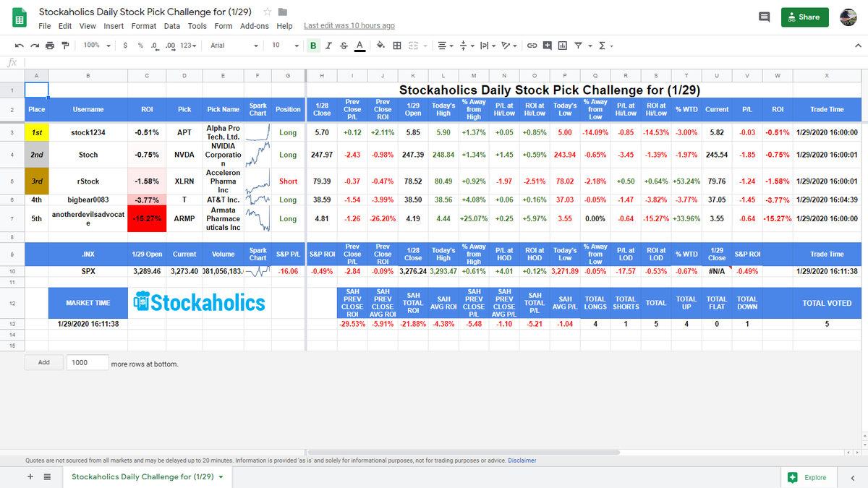This screenshot has height=488, width=868.
Task: Open text wrapping dropdown
Action: coord(488,46)
